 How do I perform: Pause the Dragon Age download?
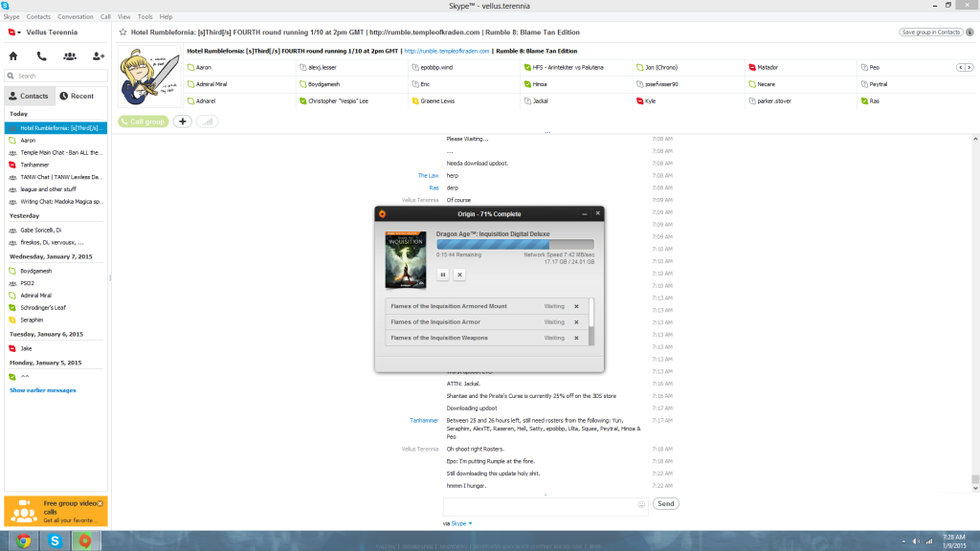(443, 275)
